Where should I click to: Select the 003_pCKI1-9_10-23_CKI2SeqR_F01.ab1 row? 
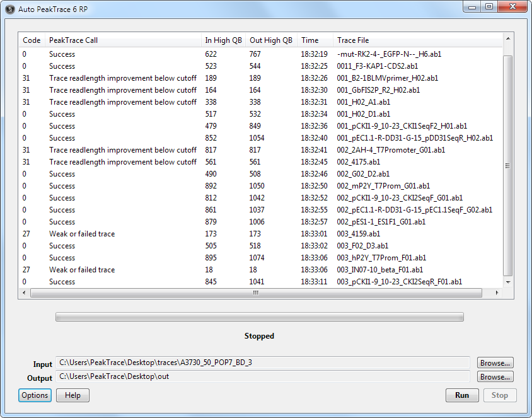coord(260,282)
